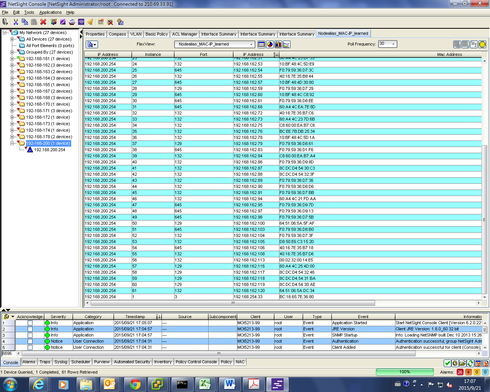Viewport: 490px width, 392px height.
Task: Collapse the 192-168-200 folder node
Action: (12, 143)
